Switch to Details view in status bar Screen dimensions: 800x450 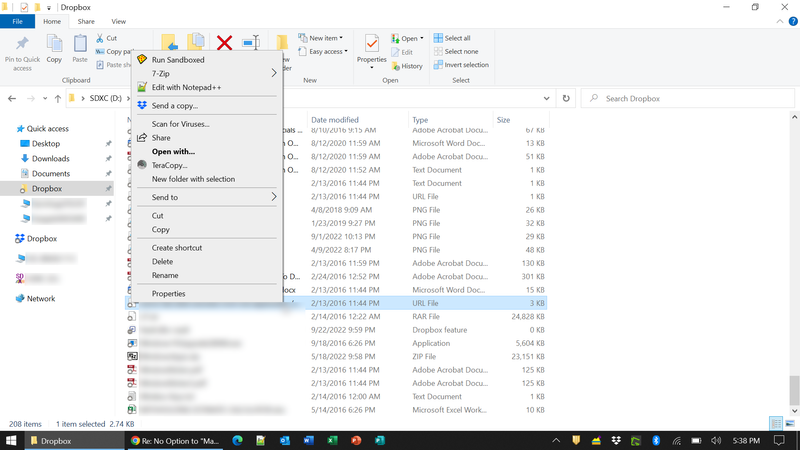776,424
